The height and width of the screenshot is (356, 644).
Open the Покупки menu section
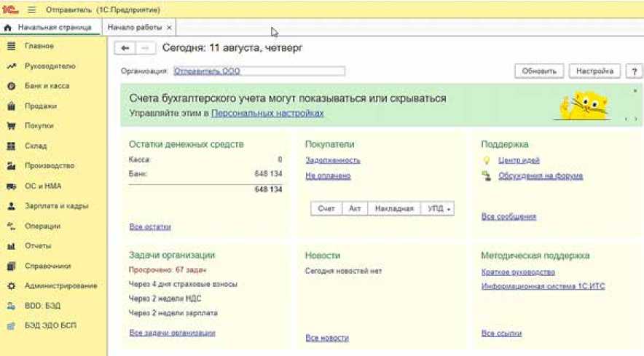point(39,126)
